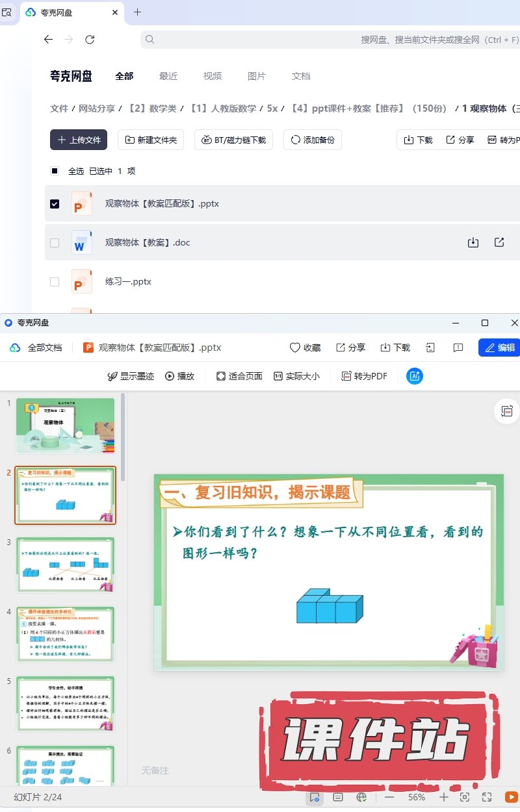Tick the 练习一.pptx checkbox
Image resolution: width=520 pixels, height=812 pixels.
55,282
